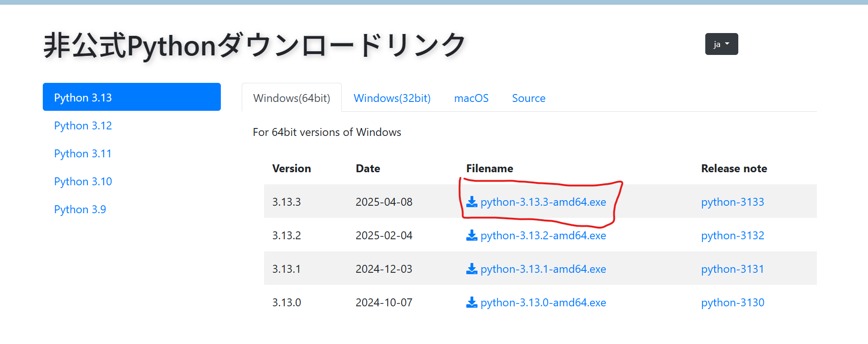
Task: View release note python-3131
Action: (x=733, y=269)
